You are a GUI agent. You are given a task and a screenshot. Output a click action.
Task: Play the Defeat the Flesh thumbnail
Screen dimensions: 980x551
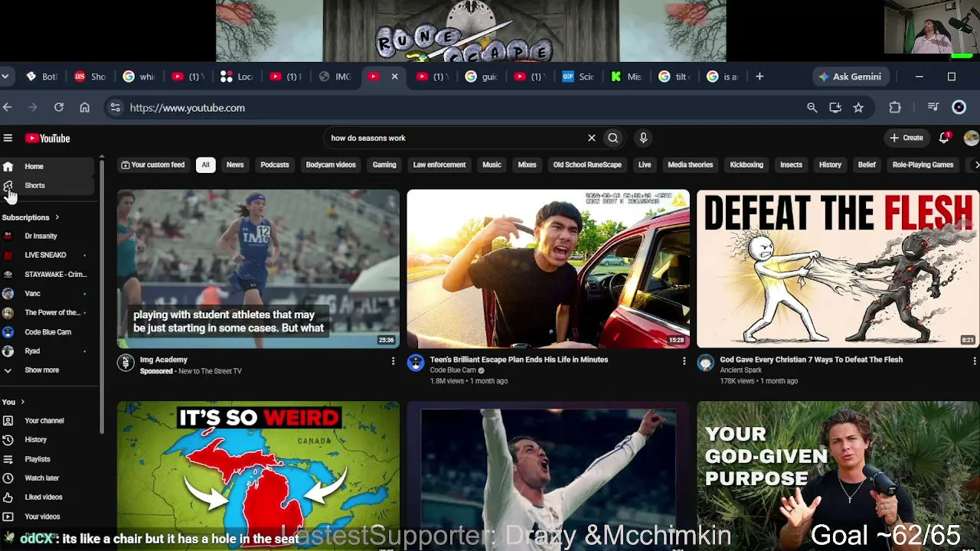tap(838, 269)
